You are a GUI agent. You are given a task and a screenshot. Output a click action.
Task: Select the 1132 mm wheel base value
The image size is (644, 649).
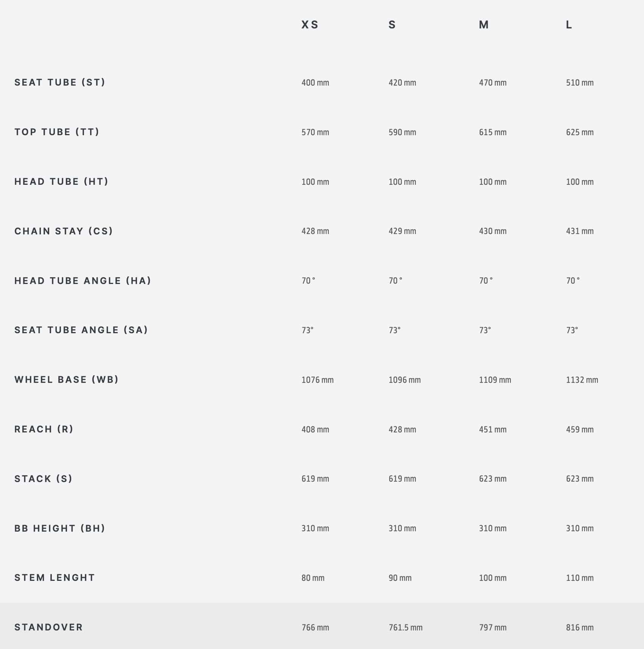pyautogui.click(x=582, y=380)
